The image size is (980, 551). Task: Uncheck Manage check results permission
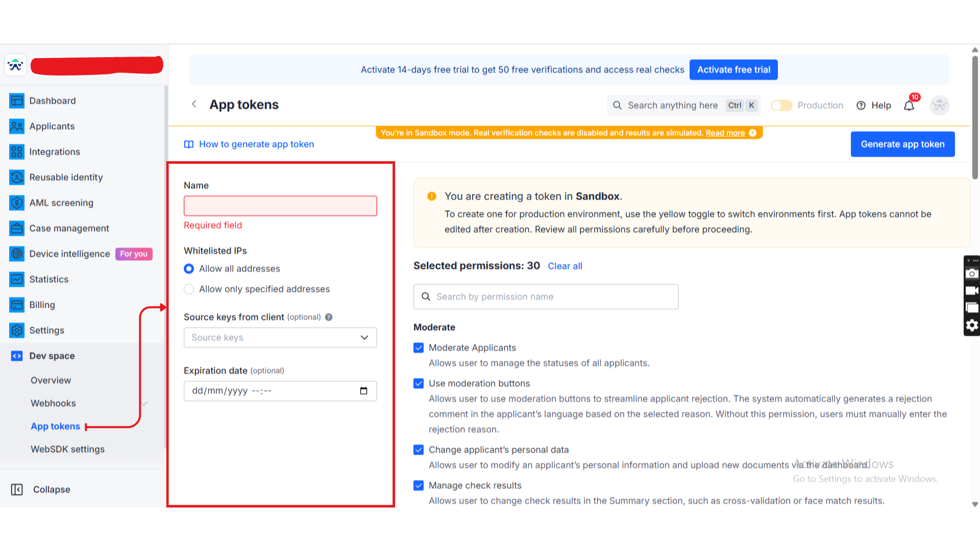(x=419, y=486)
